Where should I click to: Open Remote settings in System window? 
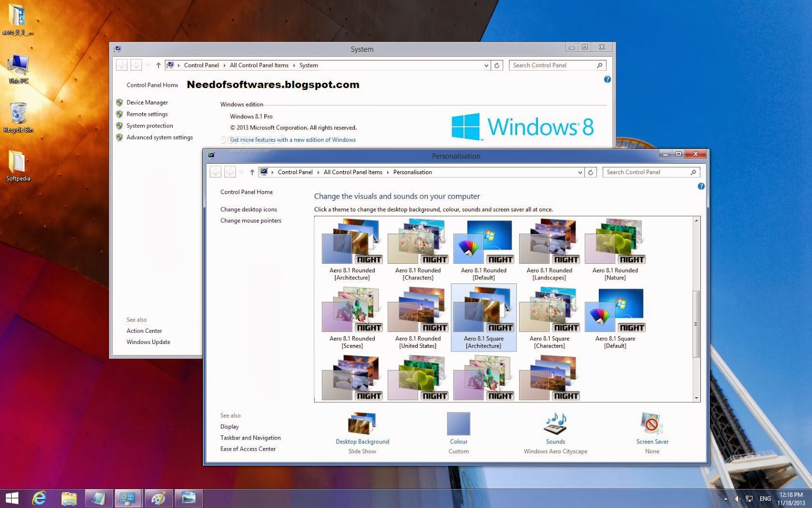coord(147,114)
